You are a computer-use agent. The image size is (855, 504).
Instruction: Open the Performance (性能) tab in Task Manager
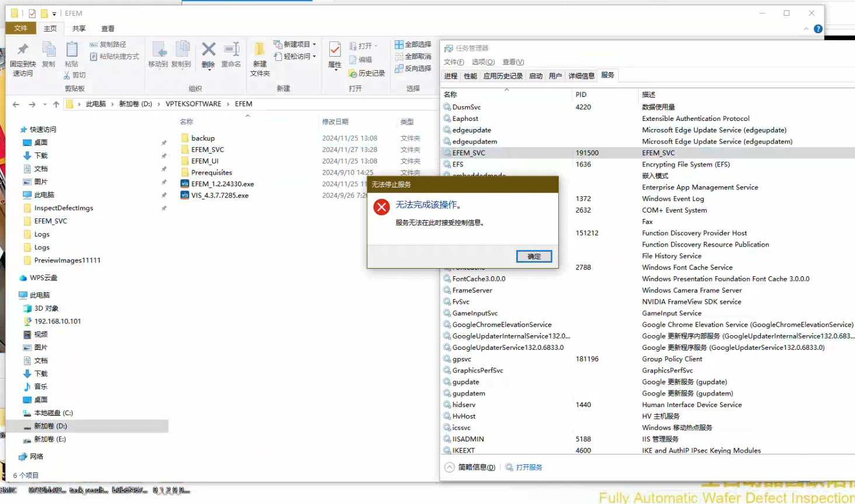(470, 76)
